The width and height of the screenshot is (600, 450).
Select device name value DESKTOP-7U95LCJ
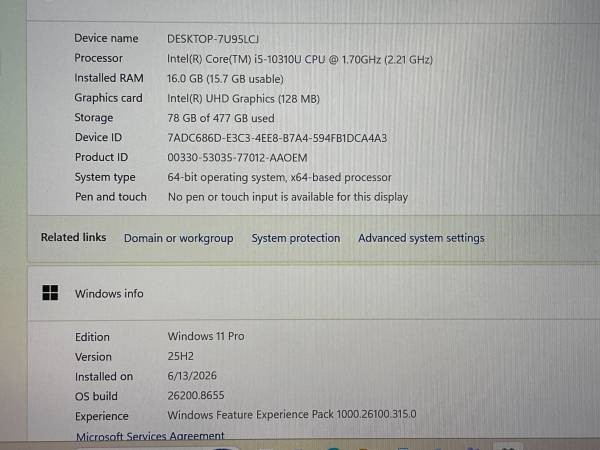click(x=213, y=39)
